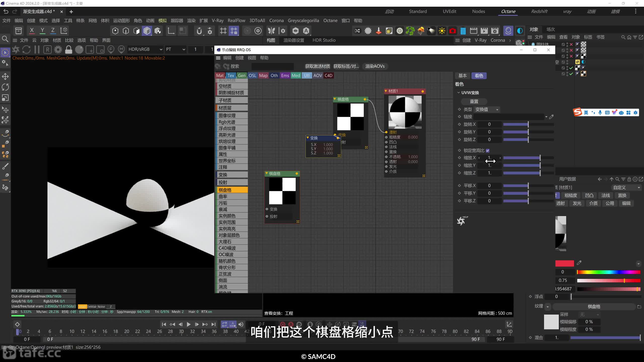Screen dimensions: 644x362
Task: Click the 重置 reset button
Action: (474, 102)
